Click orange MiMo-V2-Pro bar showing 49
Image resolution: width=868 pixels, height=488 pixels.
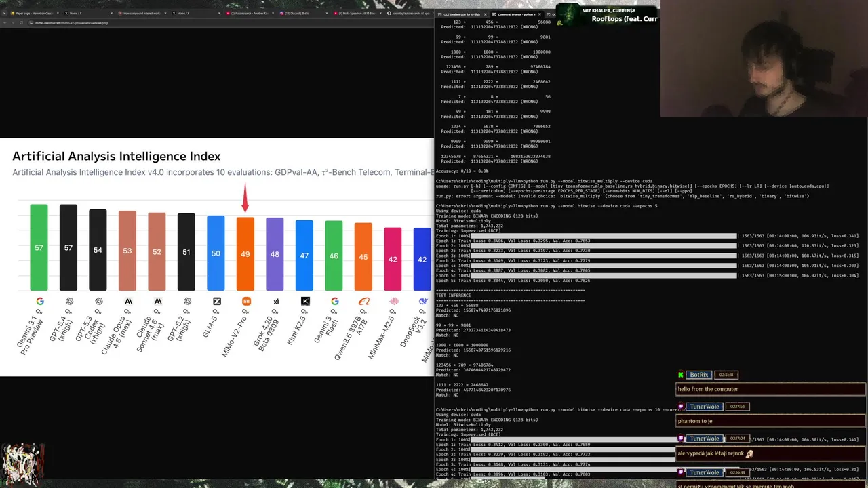click(x=245, y=254)
